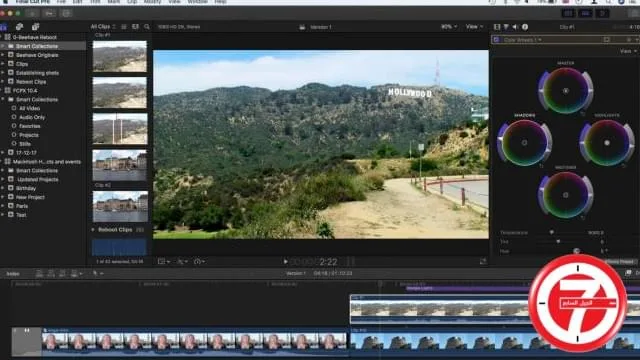This screenshot has width=640, height=360.
Task: Select Establishing shots in the library sidebar
Action: [x=37, y=73]
